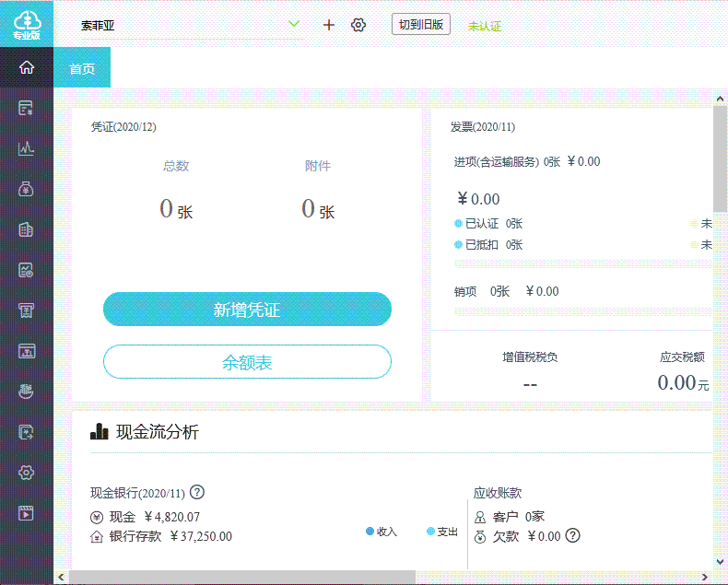Click the vertical scrollbar down arrow
The height and width of the screenshot is (585, 728).
720,562
